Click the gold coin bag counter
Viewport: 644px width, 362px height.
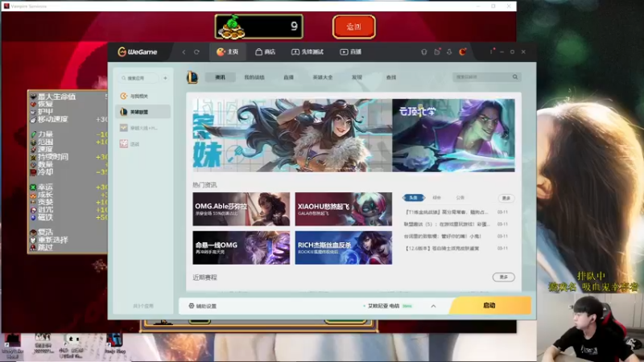tap(258, 27)
